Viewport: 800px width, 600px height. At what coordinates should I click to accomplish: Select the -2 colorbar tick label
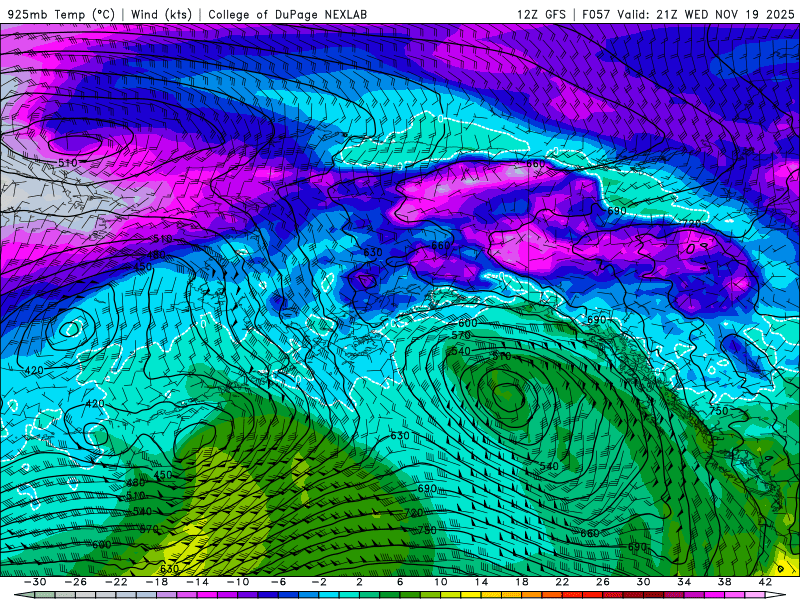319,582
